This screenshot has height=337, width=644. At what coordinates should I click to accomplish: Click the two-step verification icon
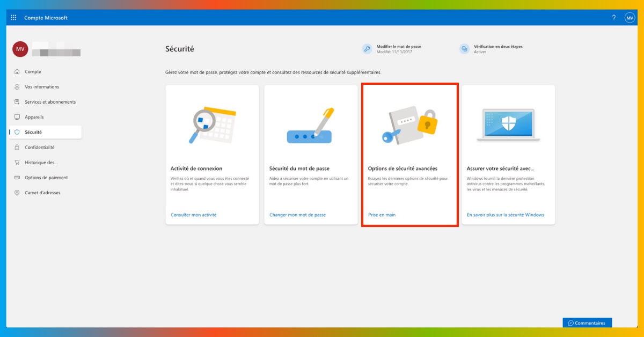pyautogui.click(x=464, y=49)
